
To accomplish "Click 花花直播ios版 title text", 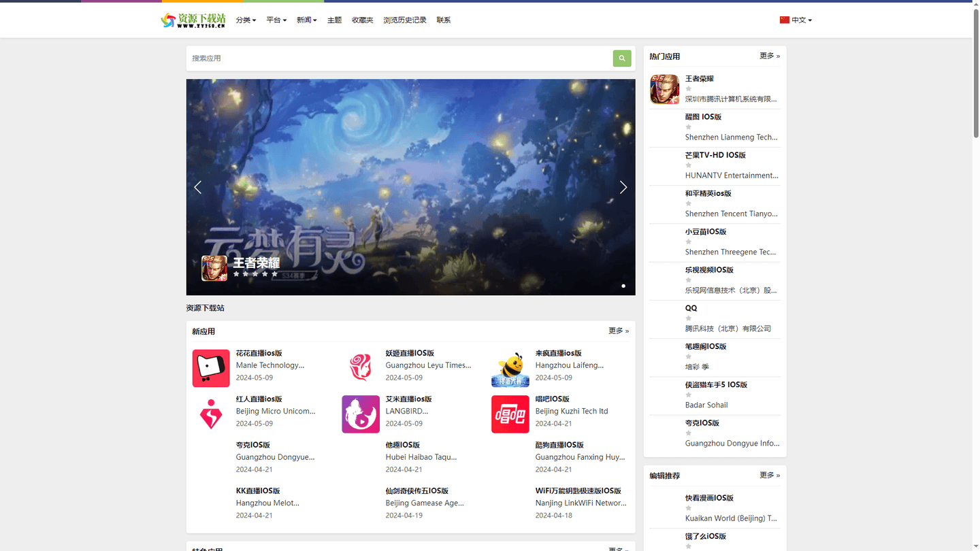I will tap(259, 353).
